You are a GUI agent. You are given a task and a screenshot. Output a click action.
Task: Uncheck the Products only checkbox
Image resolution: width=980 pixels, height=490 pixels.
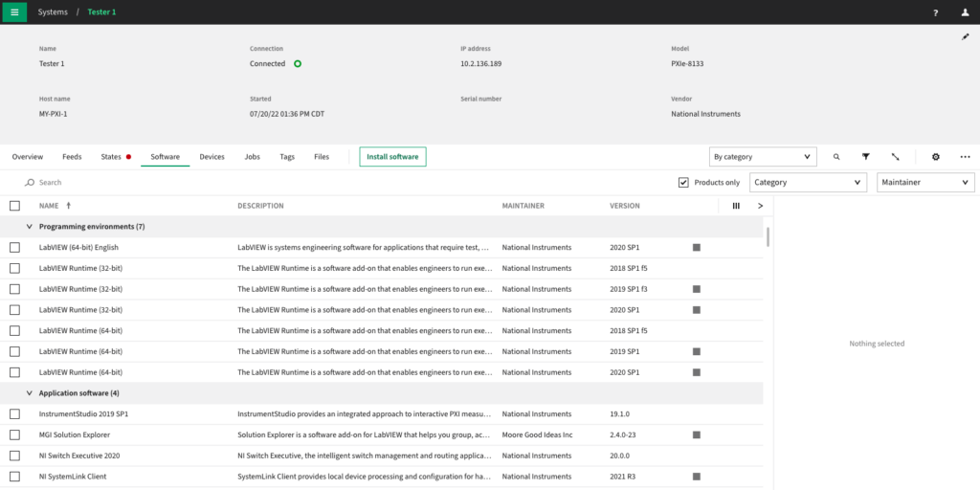click(x=683, y=183)
